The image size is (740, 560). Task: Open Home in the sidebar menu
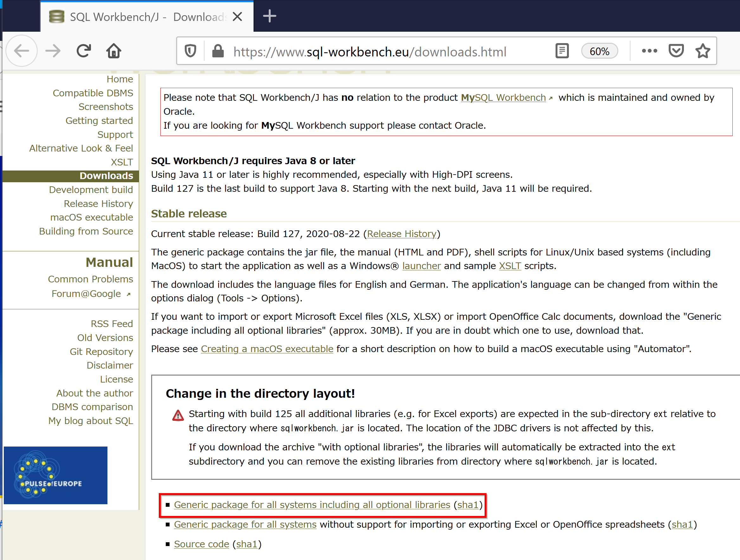click(x=120, y=79)
